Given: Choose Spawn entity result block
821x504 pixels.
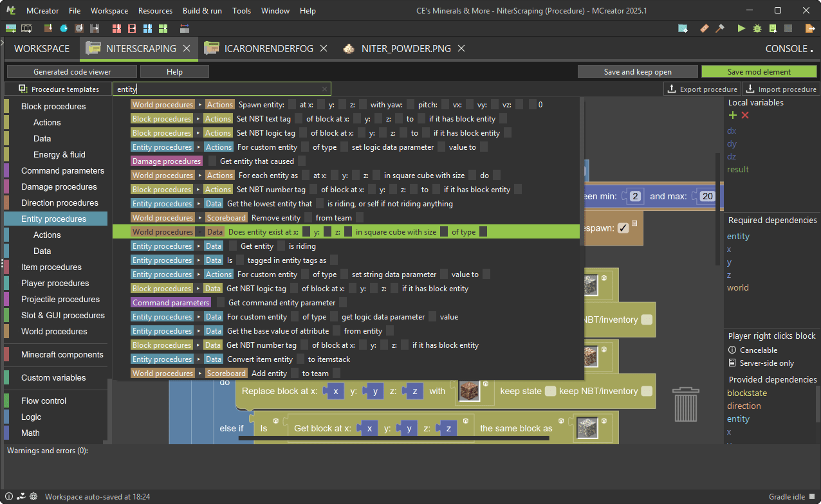Looking at the screenshot, I should click(x=346, y=104).
